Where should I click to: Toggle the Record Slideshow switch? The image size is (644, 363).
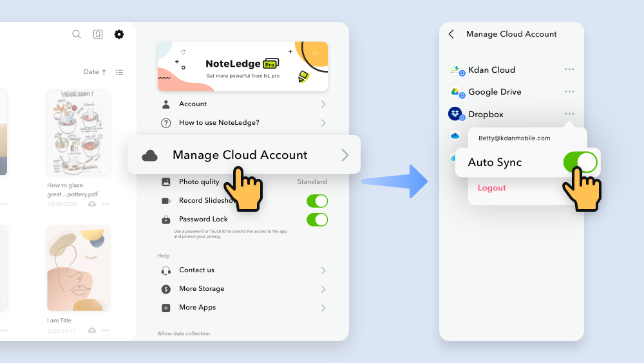coord(317,201)
